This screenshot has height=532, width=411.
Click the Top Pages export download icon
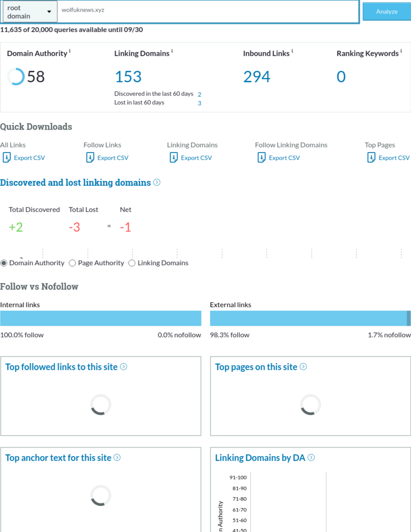[x=371, y=158]
